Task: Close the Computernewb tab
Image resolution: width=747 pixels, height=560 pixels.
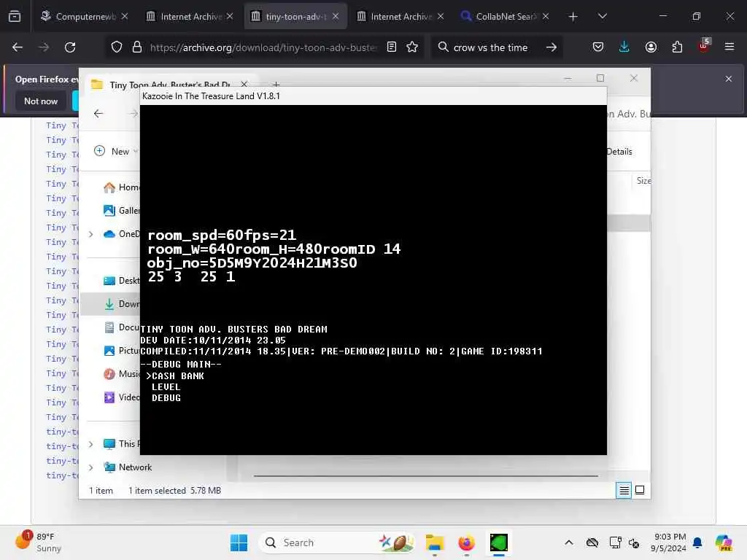Action: point(124,16)
